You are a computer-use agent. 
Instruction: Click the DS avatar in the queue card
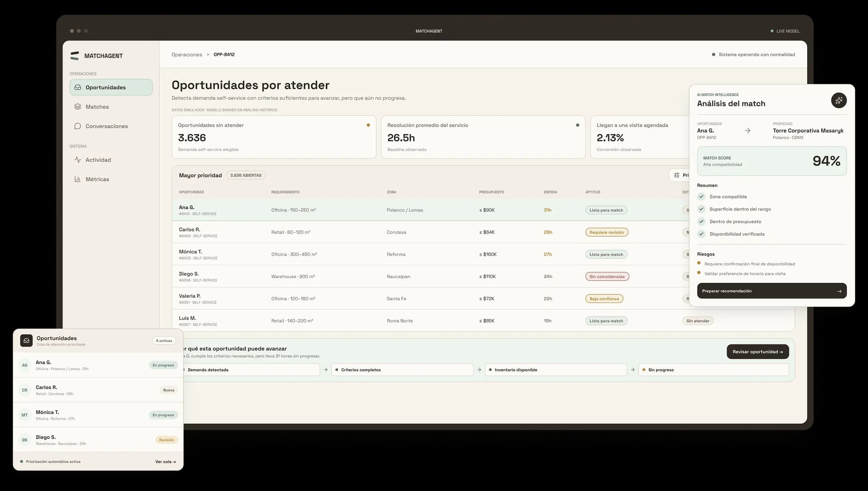click(24, 440)
